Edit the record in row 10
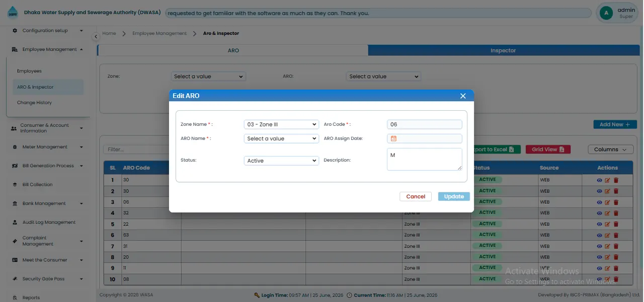Image resolution: width=644 pixels, height=302 pixels. point(607,279)
